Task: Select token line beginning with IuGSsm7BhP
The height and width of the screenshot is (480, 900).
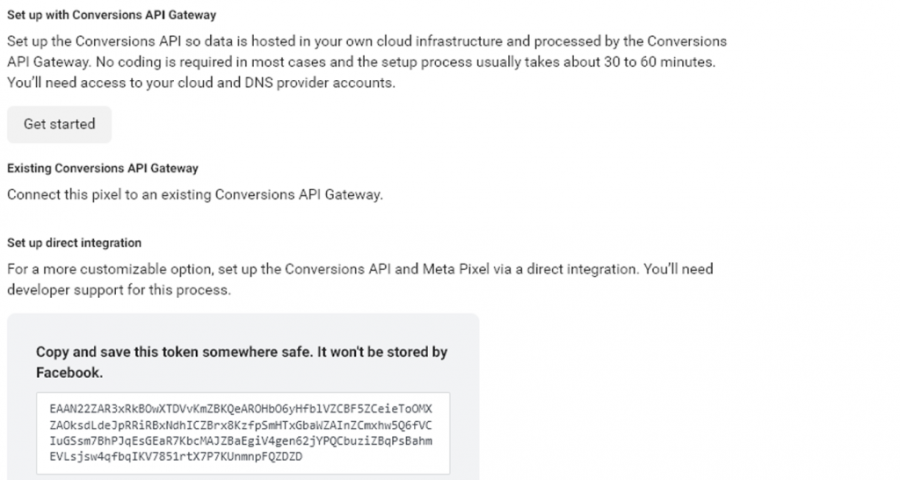Action: [x=240, y=441]
